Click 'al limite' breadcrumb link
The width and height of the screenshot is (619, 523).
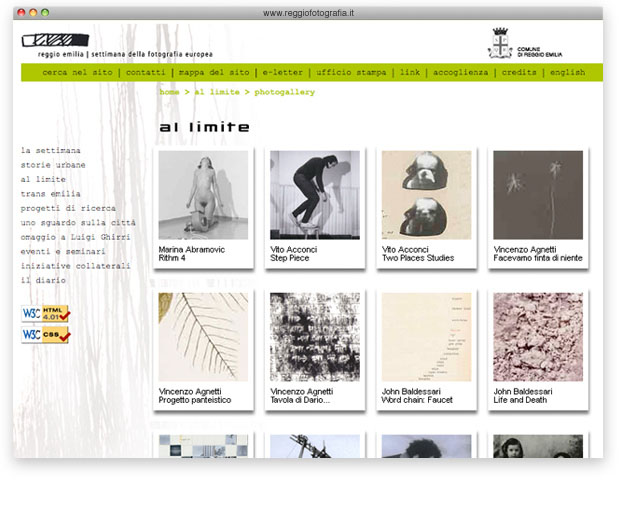pos(217,92)
